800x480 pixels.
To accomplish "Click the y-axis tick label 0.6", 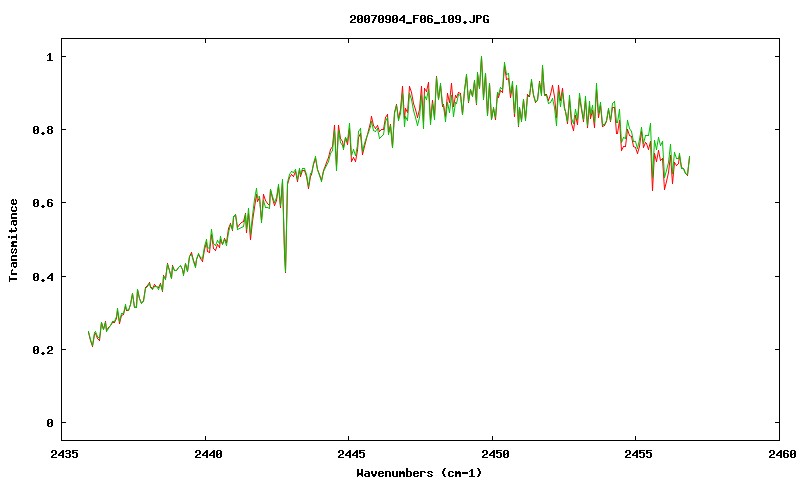I will click(43, 203).
